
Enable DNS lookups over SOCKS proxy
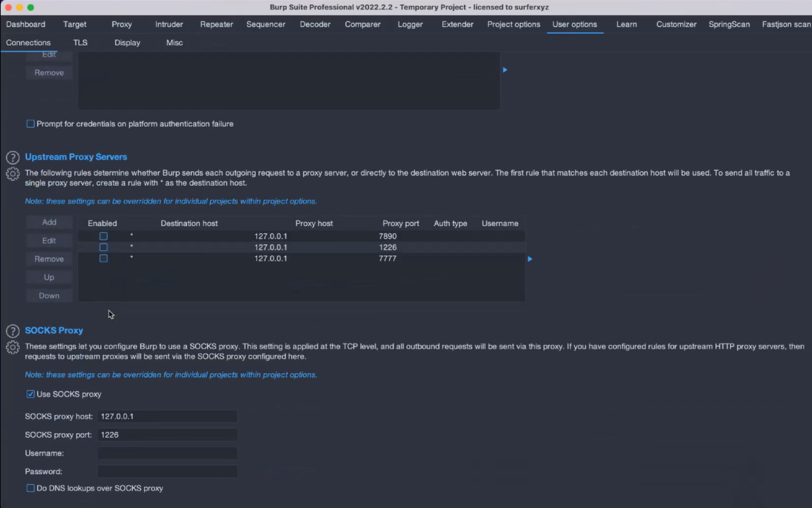click(x=30, y=488)
